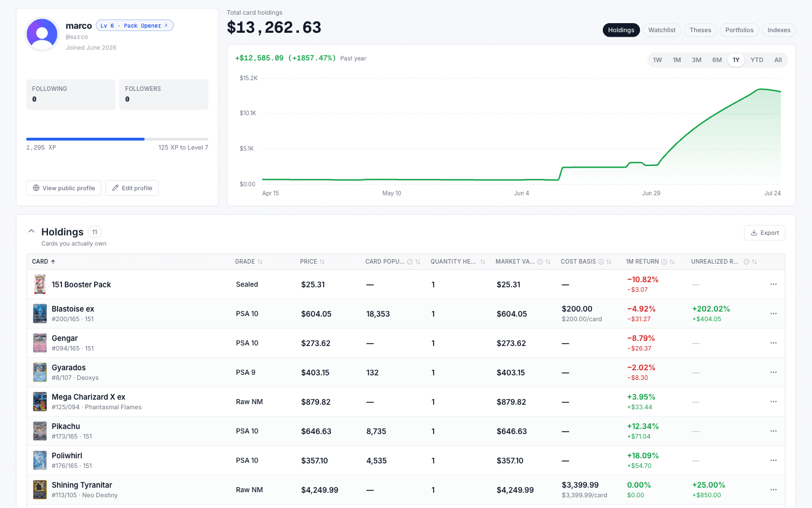Open the Lv 6 Pack Opener badge
Image resolution: width=812 pixels, height=508 pixels.
click(135, 25)
